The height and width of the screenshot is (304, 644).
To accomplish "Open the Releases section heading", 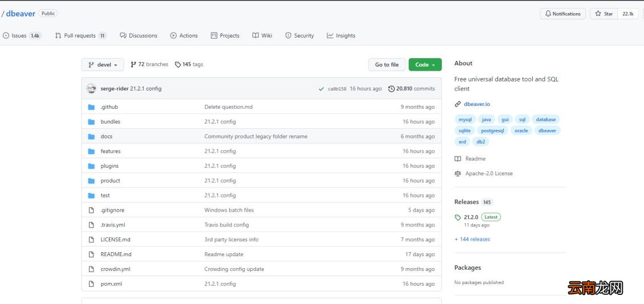I will (467, 202).
